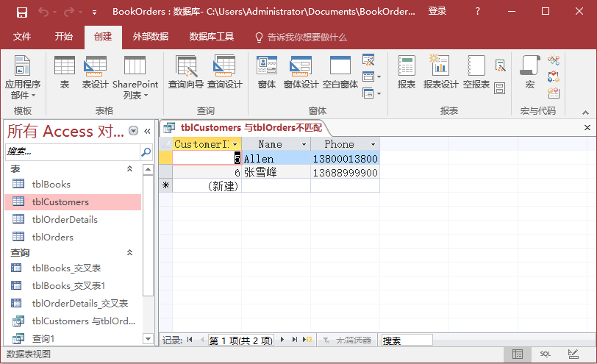This screenshot has width=597, height=364.
Task: Select Datasheet view button in status bar
Action: 518,354
